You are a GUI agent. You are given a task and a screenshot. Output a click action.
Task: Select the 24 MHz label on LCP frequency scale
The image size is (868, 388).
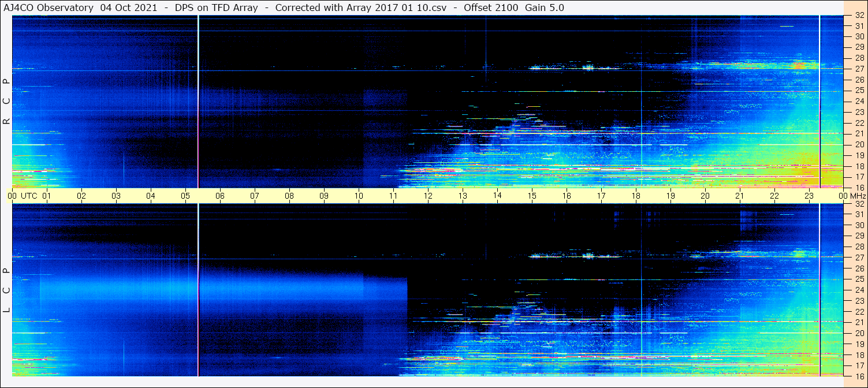(859, 290)
